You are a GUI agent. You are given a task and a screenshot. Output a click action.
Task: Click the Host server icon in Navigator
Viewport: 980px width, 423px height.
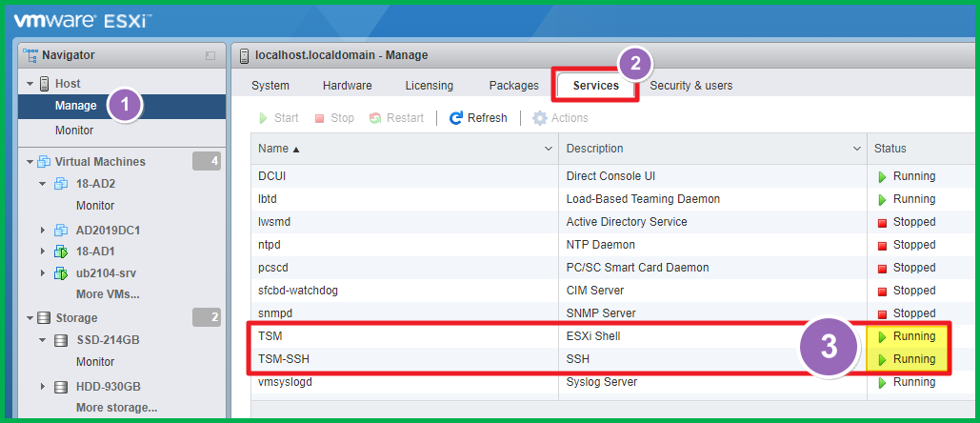(45, 84)
